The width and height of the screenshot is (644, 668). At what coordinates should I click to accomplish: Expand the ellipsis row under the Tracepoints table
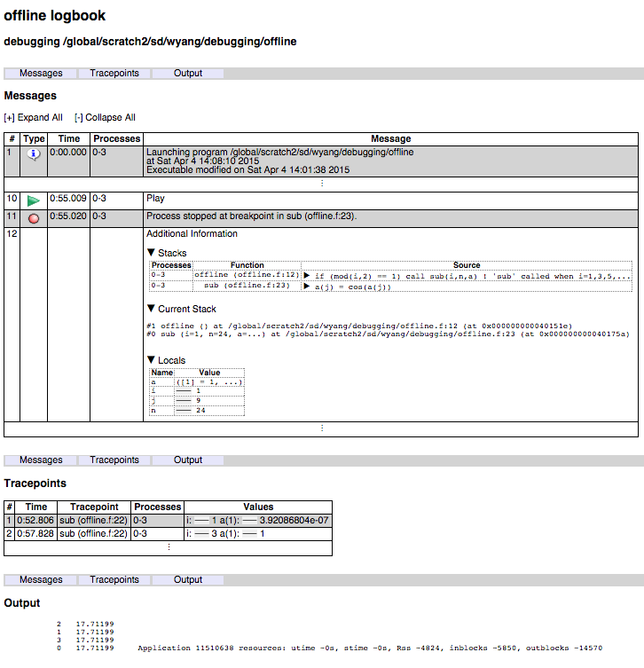point(168,547)
